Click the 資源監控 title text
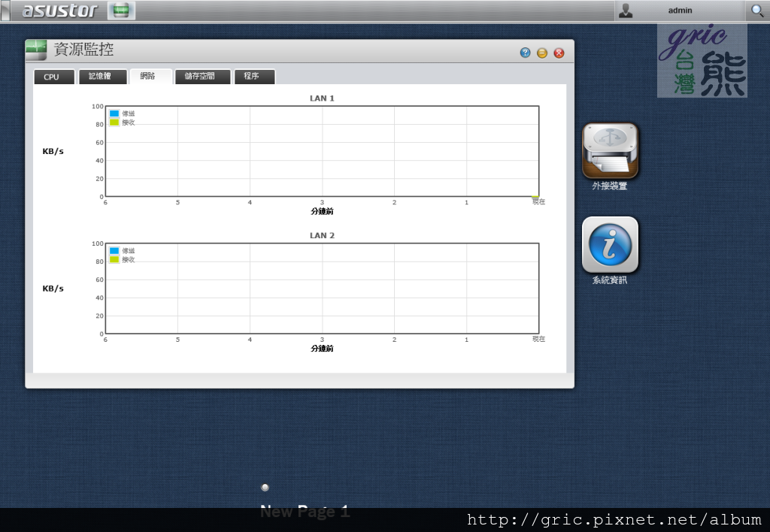 coord(83,49)
